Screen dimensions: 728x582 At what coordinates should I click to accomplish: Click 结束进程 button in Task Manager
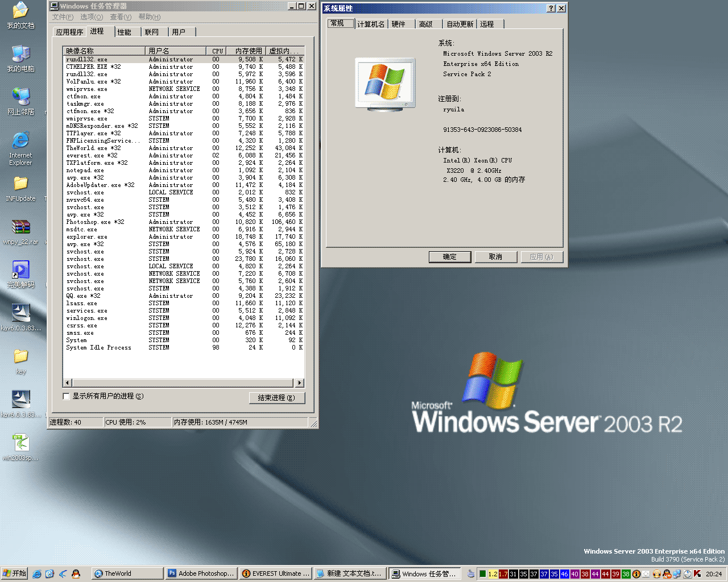[277, 398]
